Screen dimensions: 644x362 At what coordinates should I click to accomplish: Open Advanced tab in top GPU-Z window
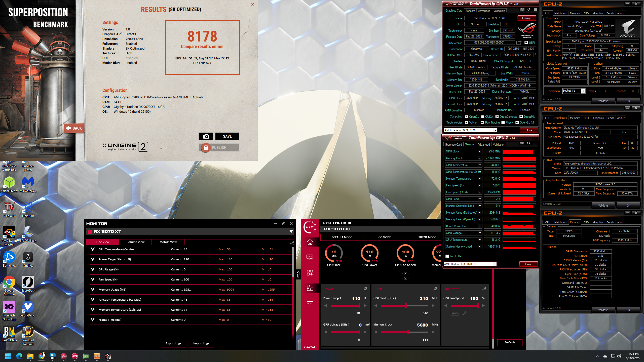click(484, 11)
